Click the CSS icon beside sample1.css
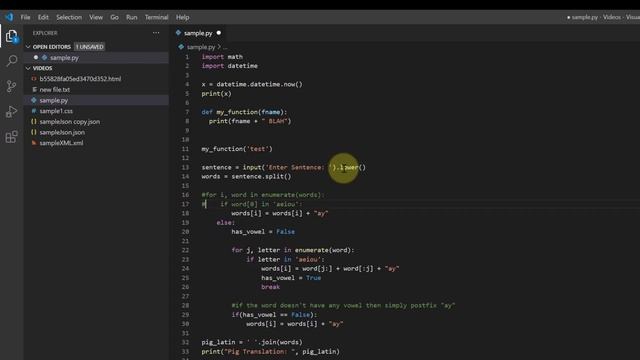 (x=34, y=111)
